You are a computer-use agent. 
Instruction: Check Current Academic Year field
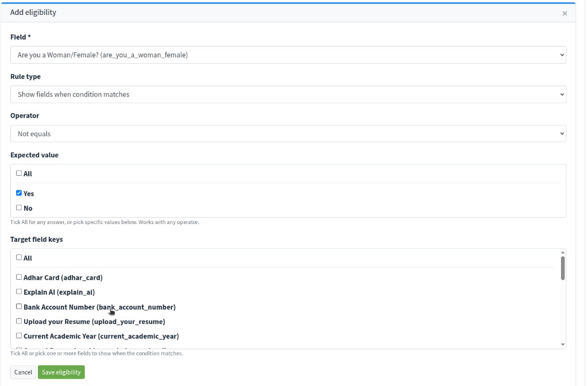click(x=19, y=335)
